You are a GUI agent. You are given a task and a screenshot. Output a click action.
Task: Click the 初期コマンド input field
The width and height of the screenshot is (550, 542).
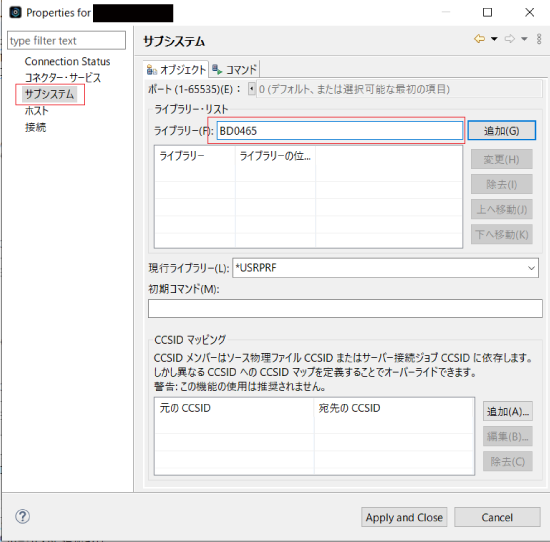coord(345,308)
